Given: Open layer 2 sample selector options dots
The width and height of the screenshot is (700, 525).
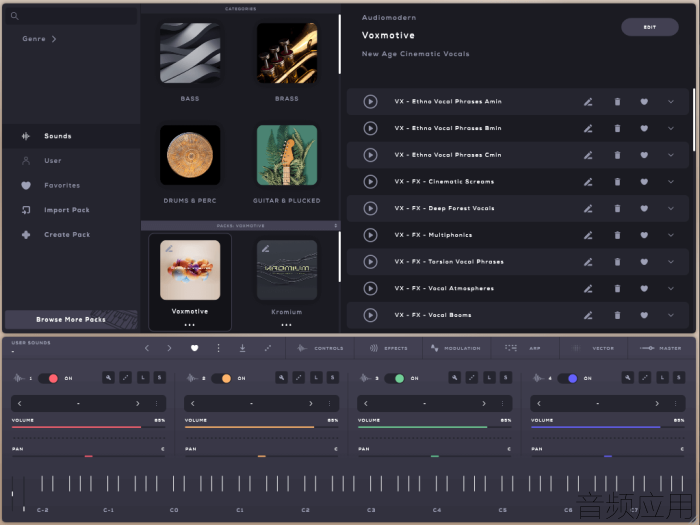Looking at the screenshot, I should [329, 404].
